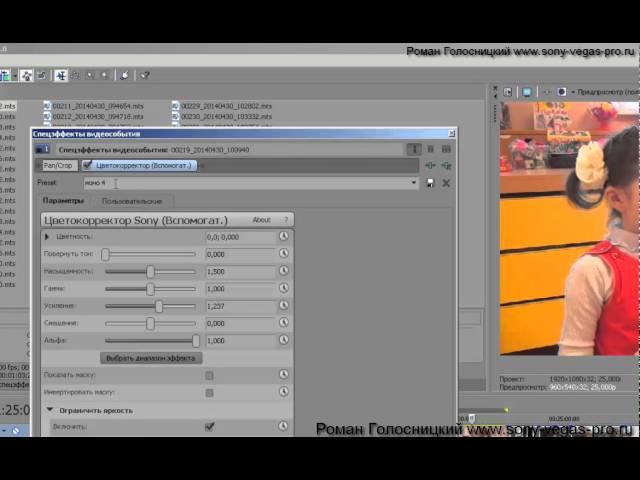Click the Смещение slider handle

151,324
